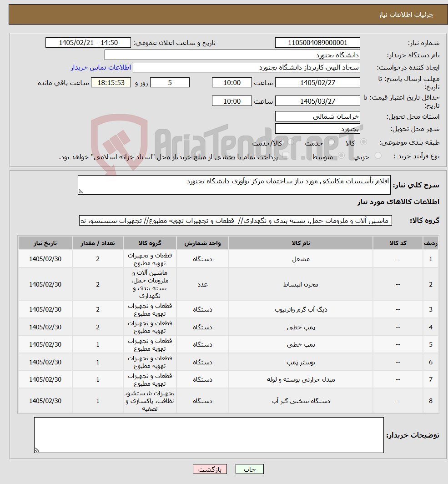448x484 pixels.
Task: Click the تاریخ نیاز column header
Action: coord(45,243)
